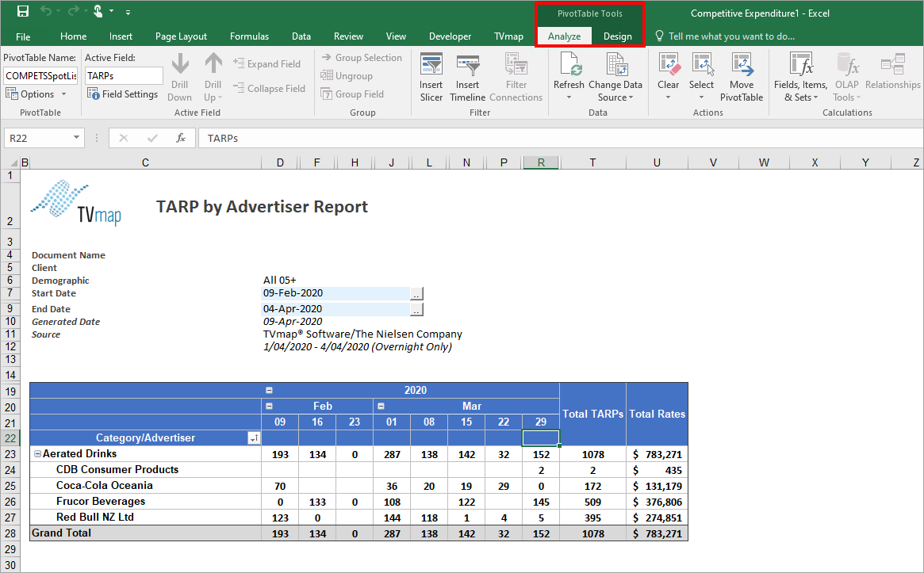
Task: Click the End Date picker button
Action: [x=416, y=309]
